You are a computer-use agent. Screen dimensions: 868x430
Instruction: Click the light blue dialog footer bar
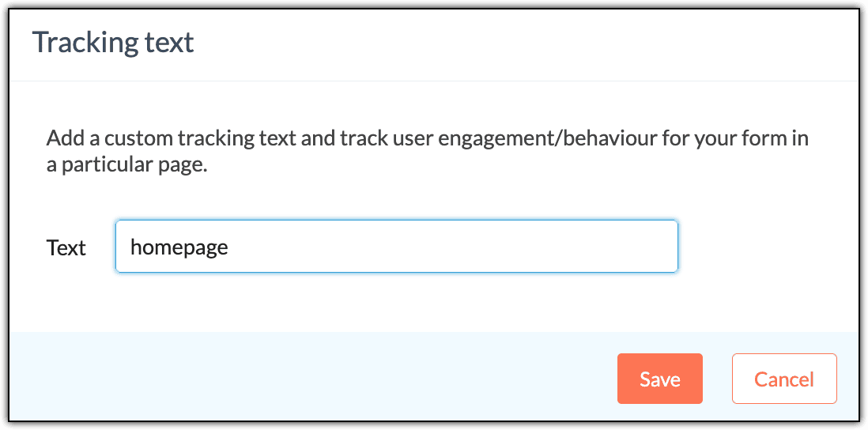tap(316, 378)
